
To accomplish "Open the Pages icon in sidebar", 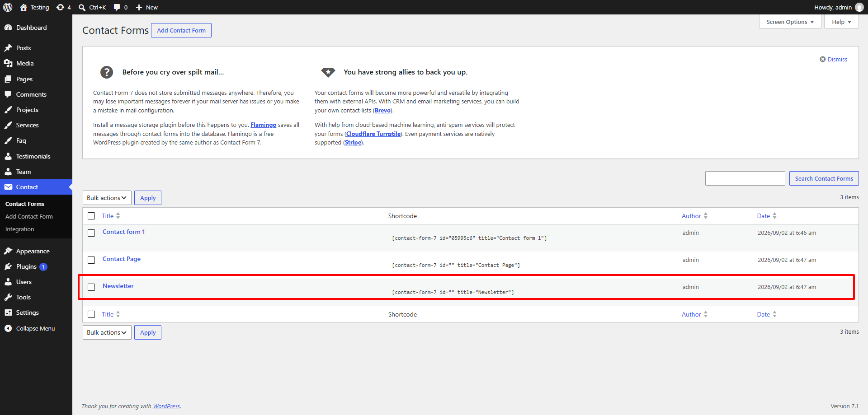I will click(8, 79).
